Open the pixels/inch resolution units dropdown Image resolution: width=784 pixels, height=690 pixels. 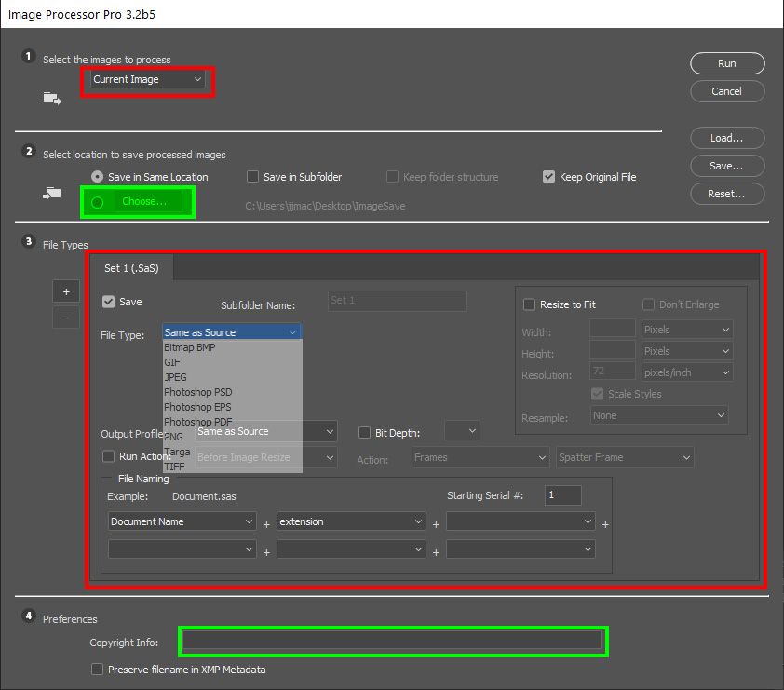pyautogui.click(x=687, y=372)
